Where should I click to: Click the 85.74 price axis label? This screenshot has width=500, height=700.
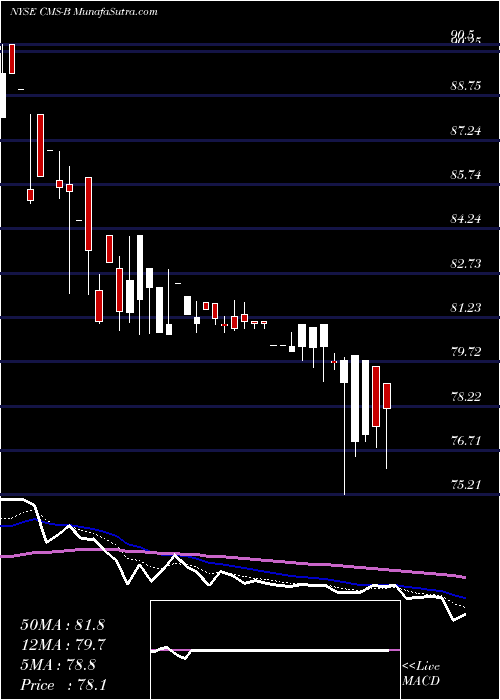point(466,175)
